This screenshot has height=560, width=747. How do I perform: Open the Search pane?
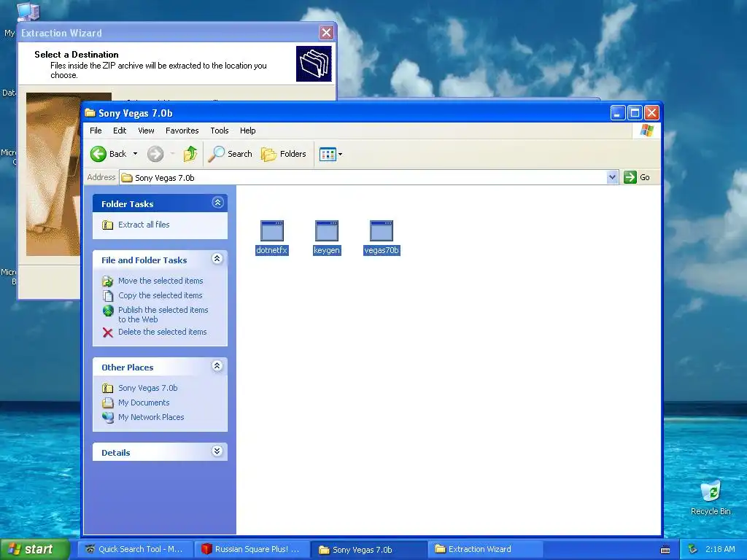231,154
